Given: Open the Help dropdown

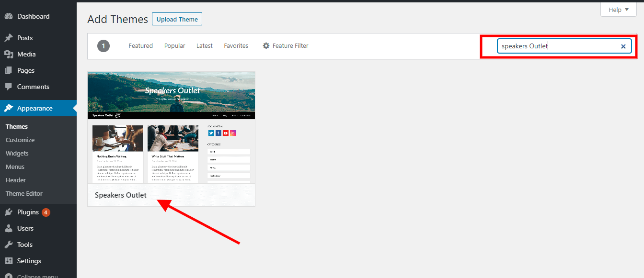Looking at the screenshot, I should (x=618, y=9).
